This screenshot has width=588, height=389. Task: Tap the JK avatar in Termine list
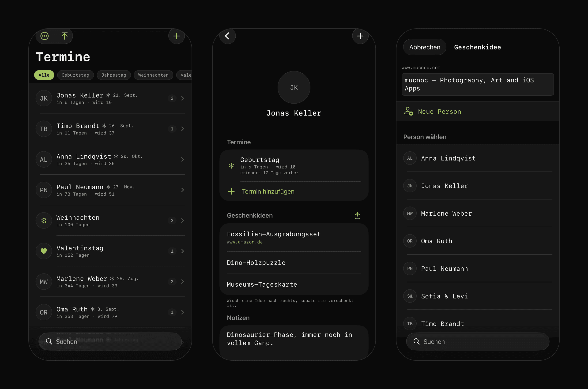click(x=44, y=98)
